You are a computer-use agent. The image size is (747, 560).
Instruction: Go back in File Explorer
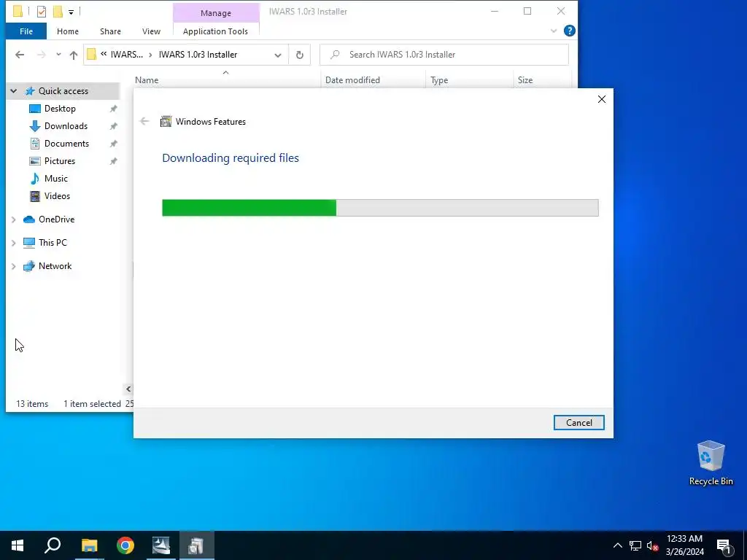click(x=20, y=55)
